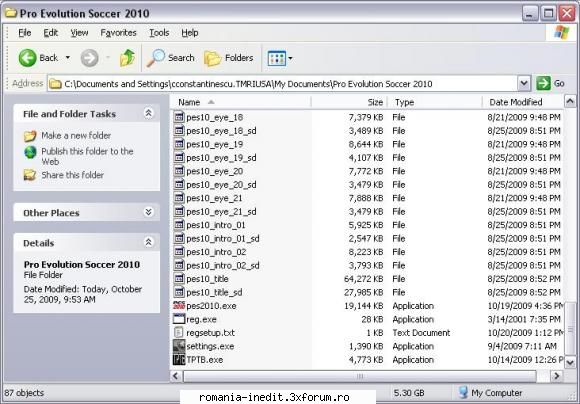
Task: Expand the Address bar dropdown arrow
Action: [x=524, y=83]
